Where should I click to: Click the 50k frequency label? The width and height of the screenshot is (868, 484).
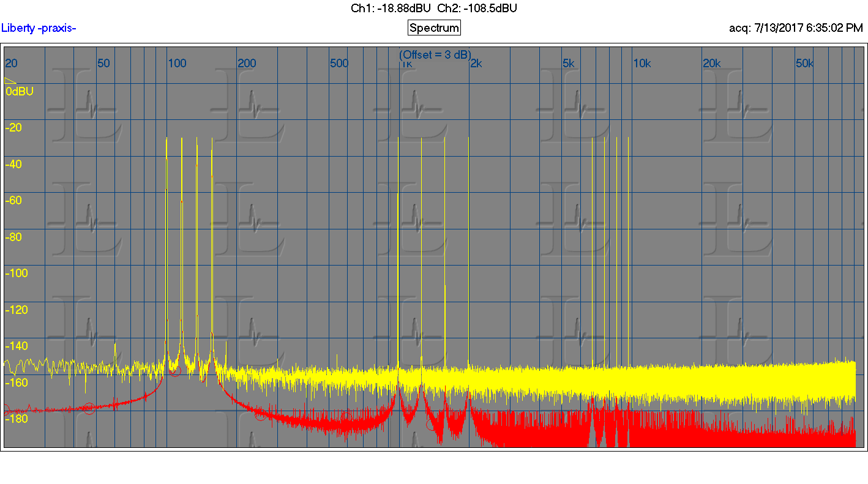click(x=804, y=63)
